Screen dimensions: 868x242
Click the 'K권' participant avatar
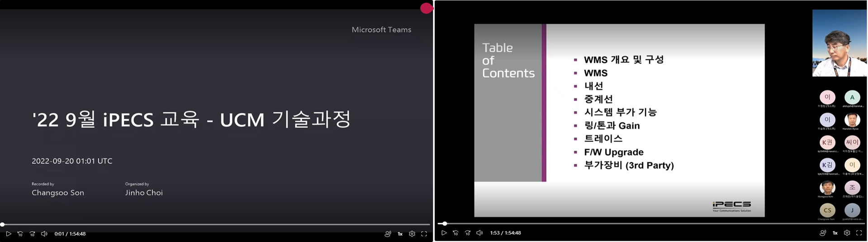click(827, 142)
